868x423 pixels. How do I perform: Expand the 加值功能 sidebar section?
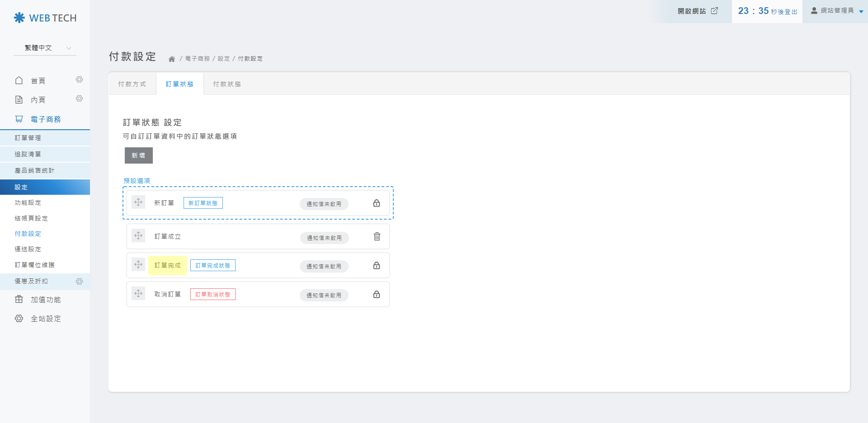click(45, 300)
